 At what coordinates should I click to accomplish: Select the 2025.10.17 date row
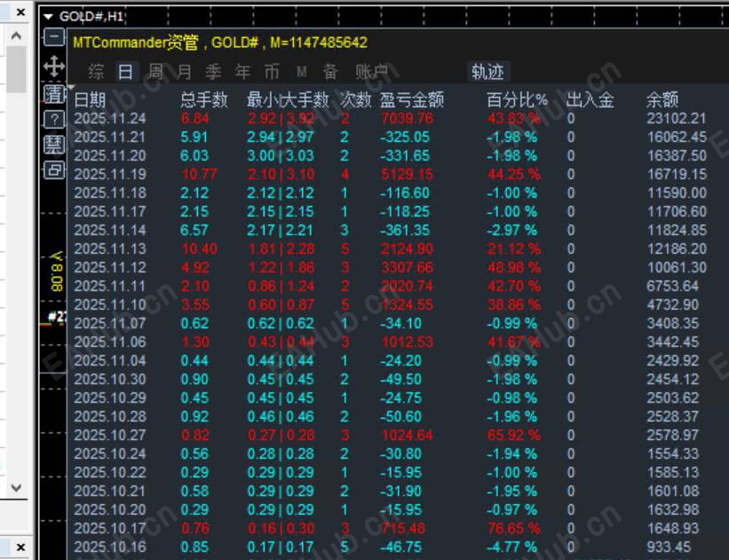click(x=110, y=528)
